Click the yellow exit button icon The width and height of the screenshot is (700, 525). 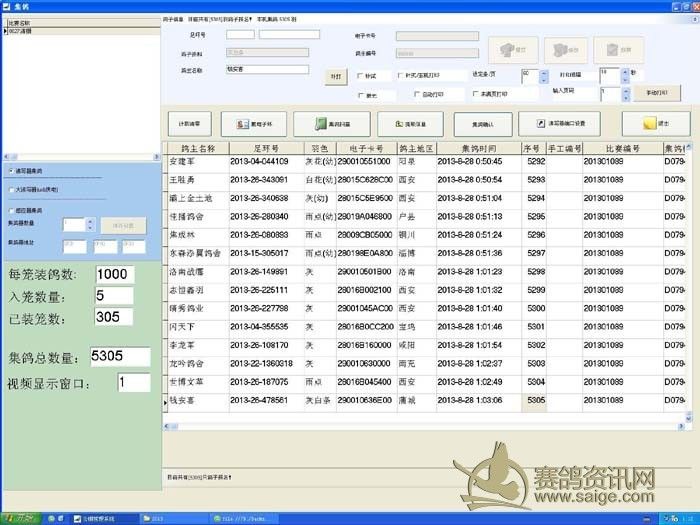pyautogui.click(x=655, y=124)
